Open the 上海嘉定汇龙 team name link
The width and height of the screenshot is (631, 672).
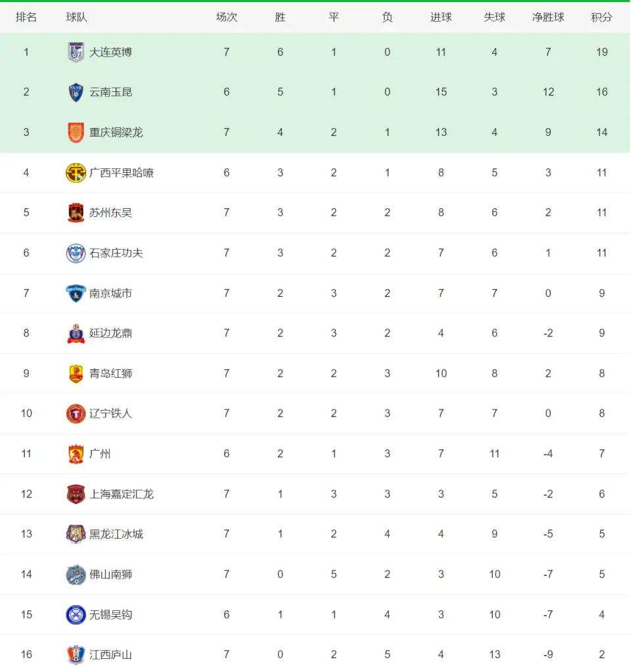coord(122,494)
